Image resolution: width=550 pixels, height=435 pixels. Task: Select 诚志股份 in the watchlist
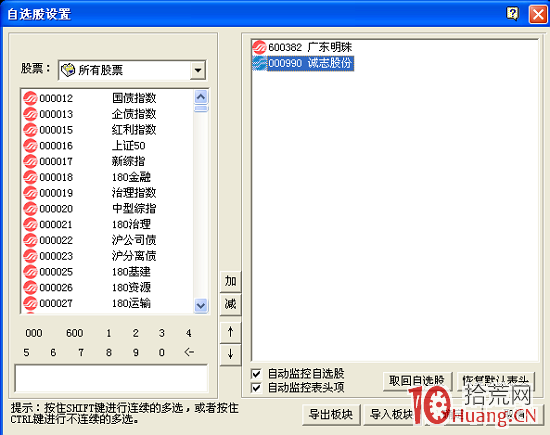coord(330,63)
